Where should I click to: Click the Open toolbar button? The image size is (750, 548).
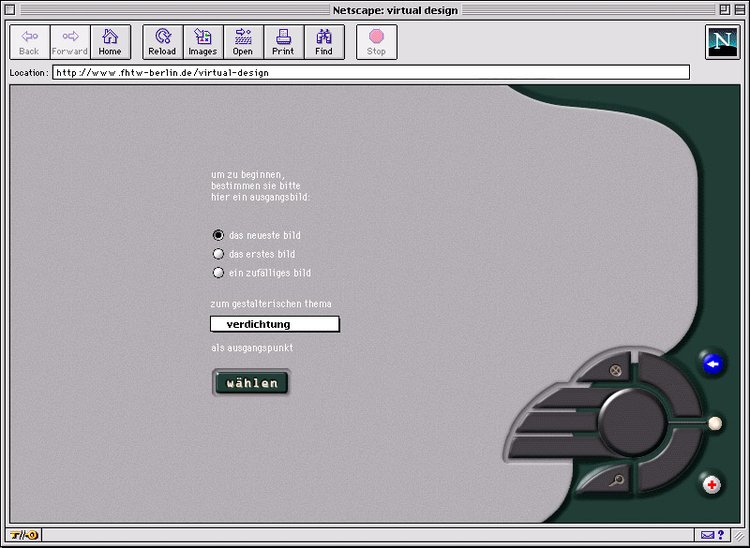coord(243,42)
